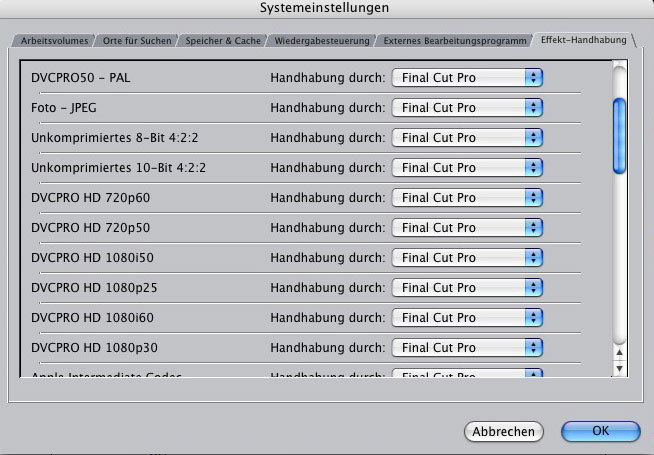Open DVCPRO HD 1080p30 handling dropdown
Screen dimensions: 654x455
pos(466,348)
